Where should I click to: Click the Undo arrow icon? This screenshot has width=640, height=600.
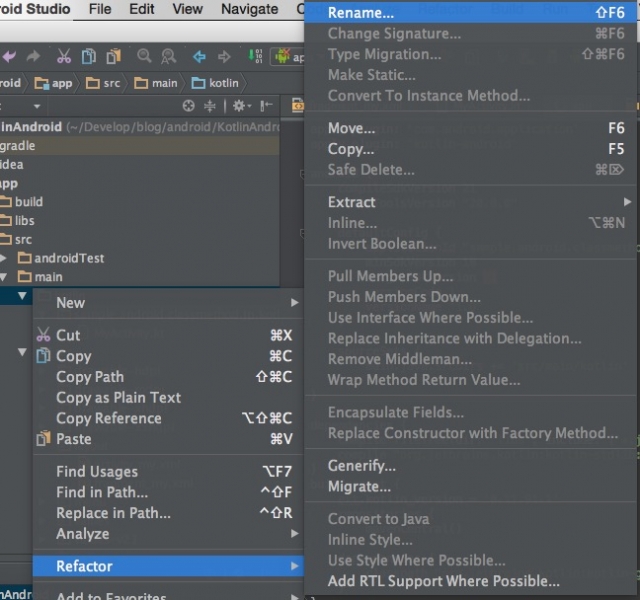pyautogui.click(x=9, y=56)
